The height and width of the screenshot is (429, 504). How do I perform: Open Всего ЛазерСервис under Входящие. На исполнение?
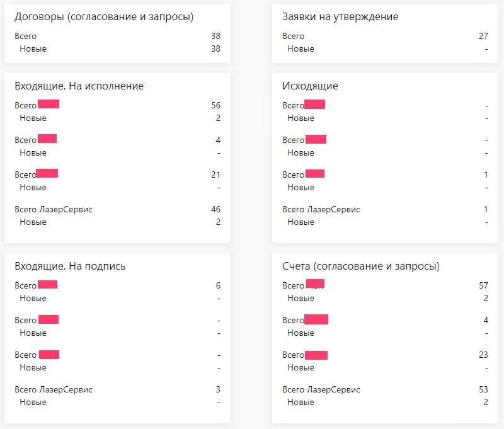54,209
